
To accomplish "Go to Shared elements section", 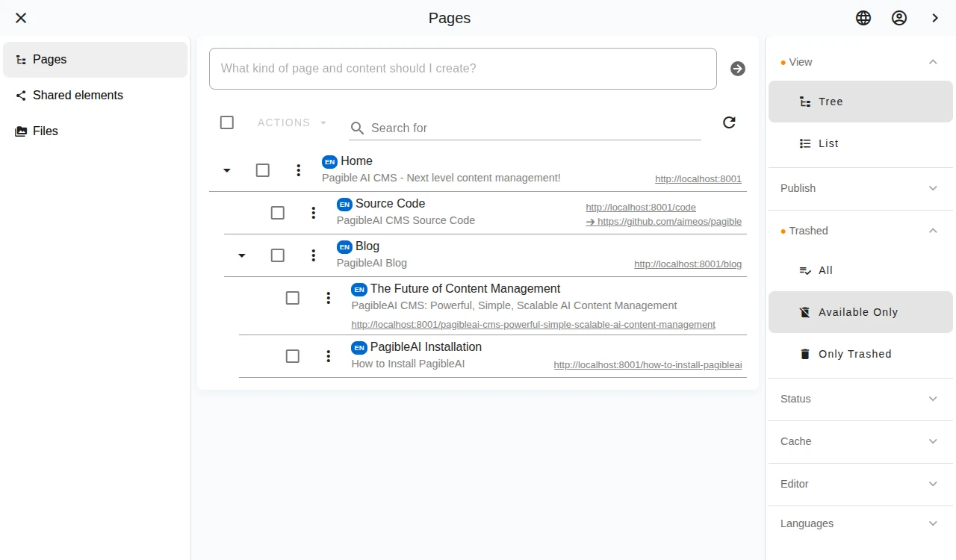I will coord(78,96).
